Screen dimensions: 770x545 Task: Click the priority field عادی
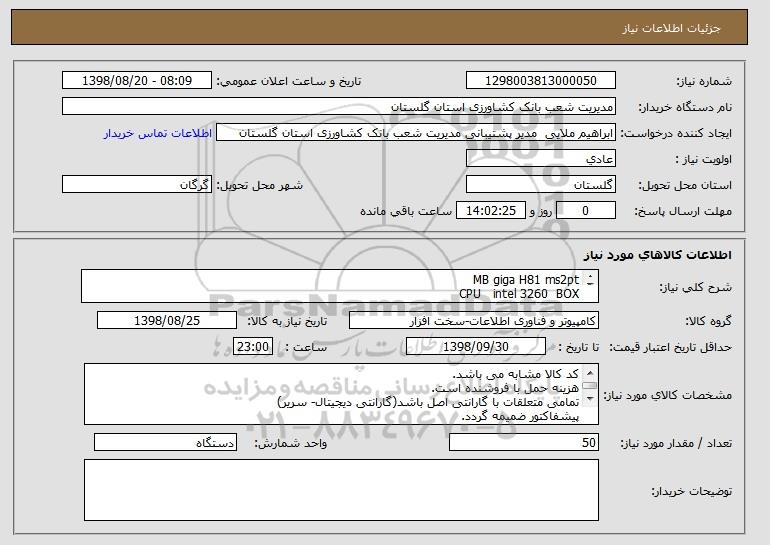(541, 159)
